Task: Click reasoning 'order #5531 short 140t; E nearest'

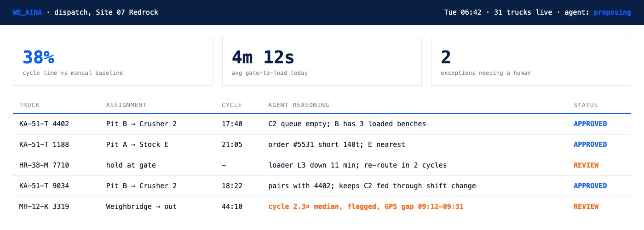Action: point(337,145)
